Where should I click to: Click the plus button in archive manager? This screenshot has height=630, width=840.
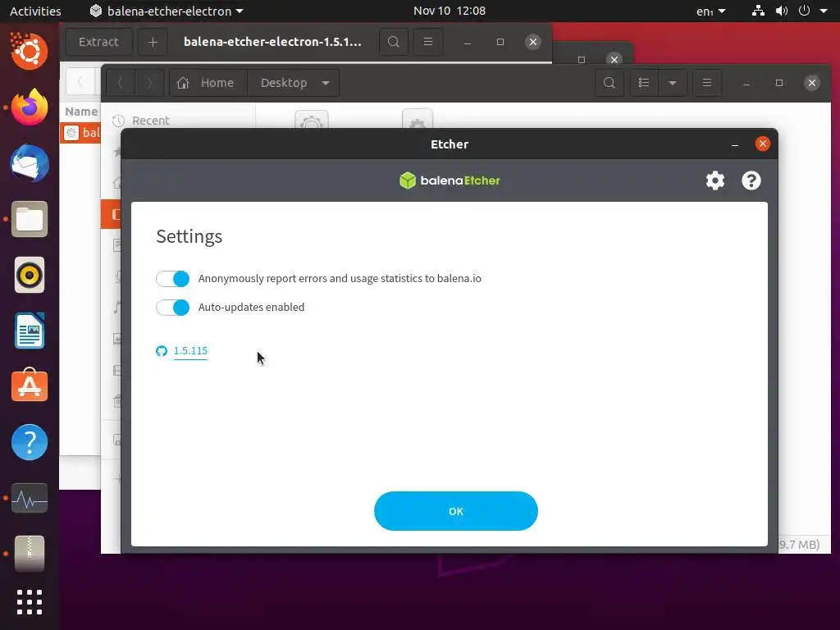click(x=153, y=42)
